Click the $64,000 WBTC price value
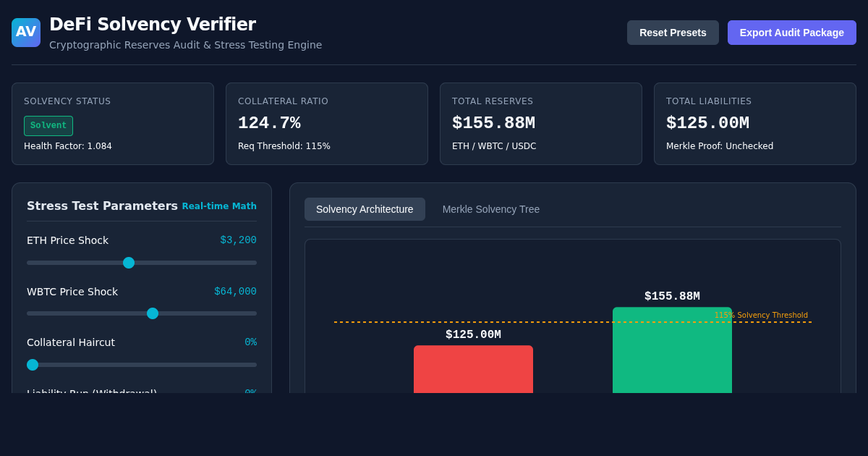The image size is (868, 456). coord(235,291)
